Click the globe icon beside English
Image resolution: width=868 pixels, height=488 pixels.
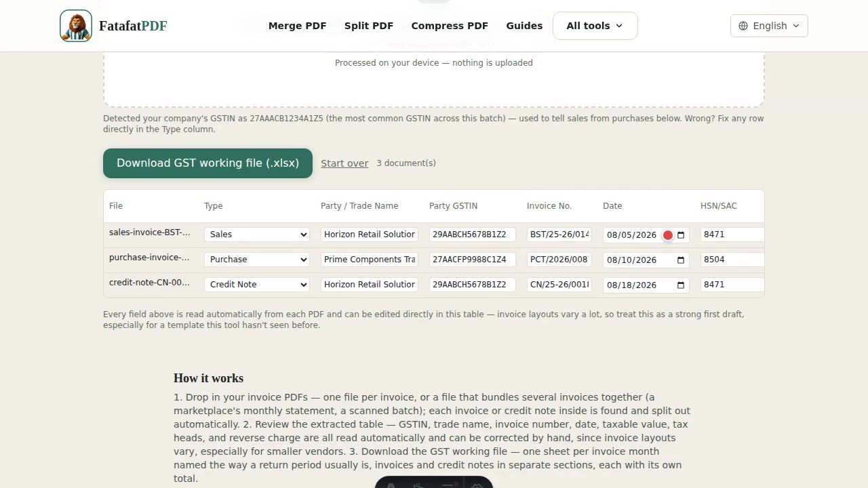click(x=743, y=26)
